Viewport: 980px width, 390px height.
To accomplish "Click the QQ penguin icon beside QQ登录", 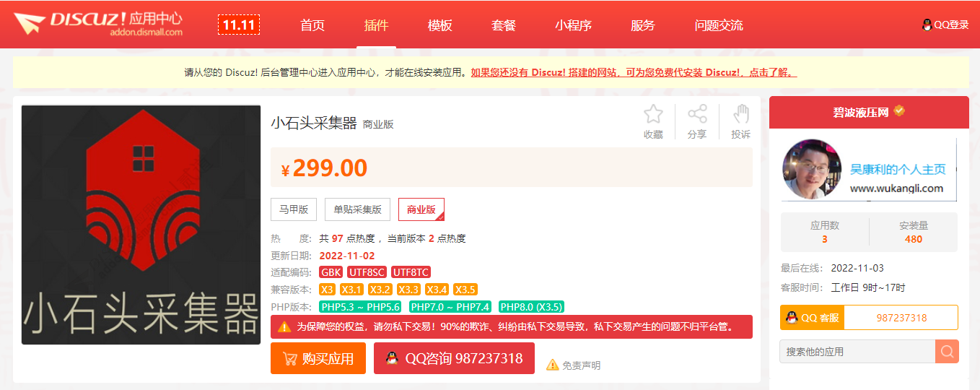I will click(927, 25).
